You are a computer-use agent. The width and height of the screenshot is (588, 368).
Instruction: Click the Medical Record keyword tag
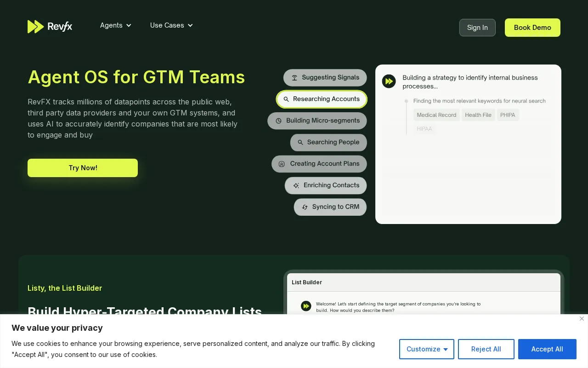point(436,115)
